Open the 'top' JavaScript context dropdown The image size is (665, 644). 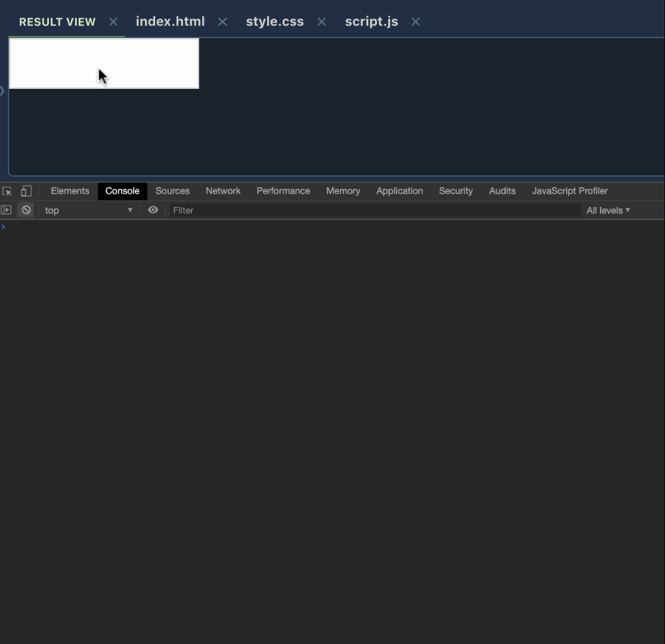point(89,210)
